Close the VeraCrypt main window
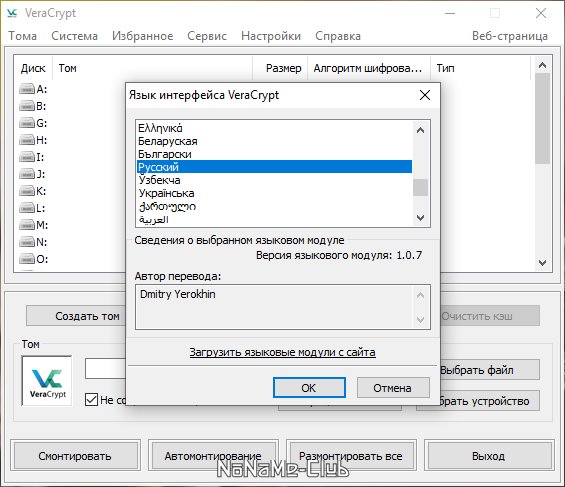Screen dimensions: 565x487 coord(541,13)
